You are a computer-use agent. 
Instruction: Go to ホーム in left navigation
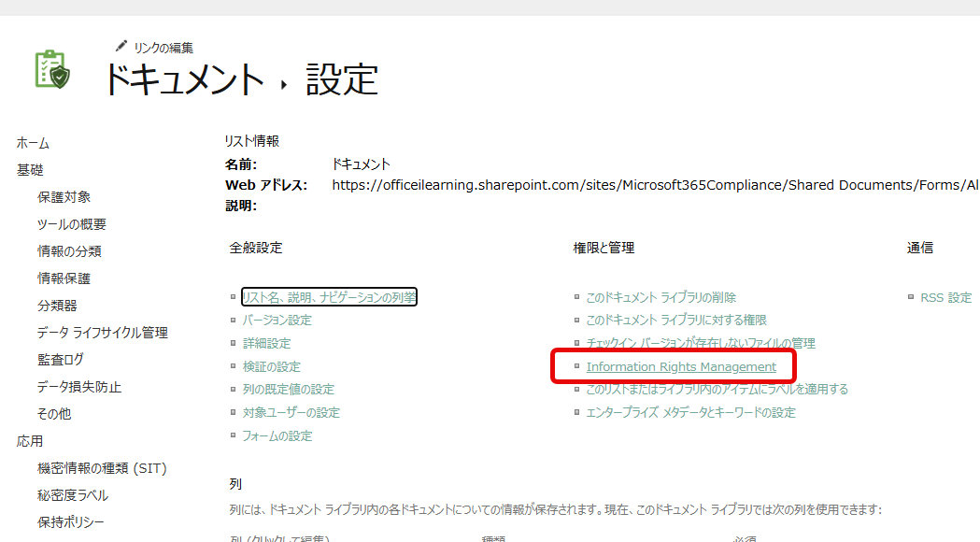(x=33, y=143)
